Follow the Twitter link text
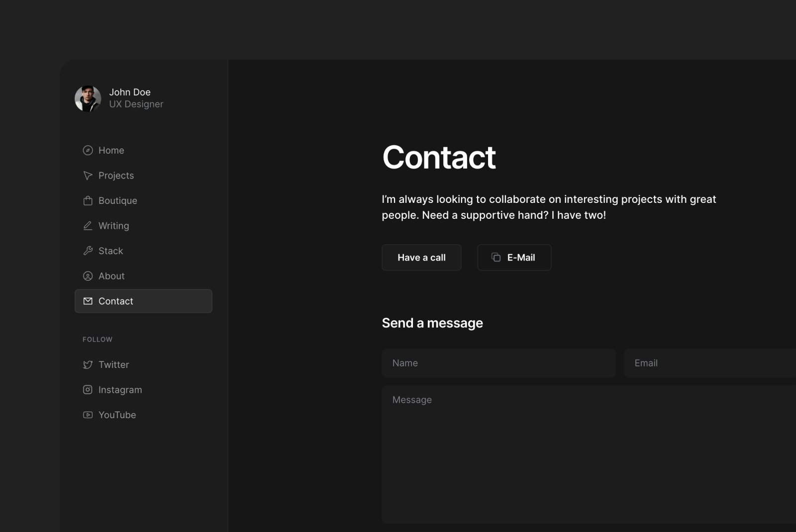This screenshot has width=796, height=532. coord(114,364)
